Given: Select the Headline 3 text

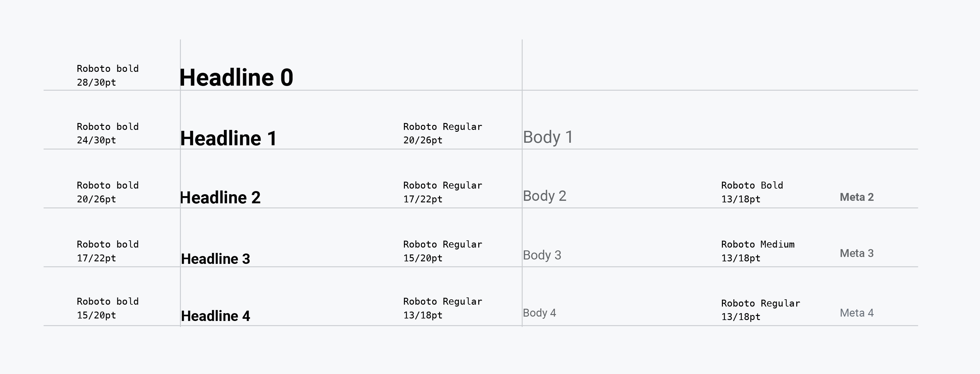Looking at the screenshot, I should pos(215,259).
